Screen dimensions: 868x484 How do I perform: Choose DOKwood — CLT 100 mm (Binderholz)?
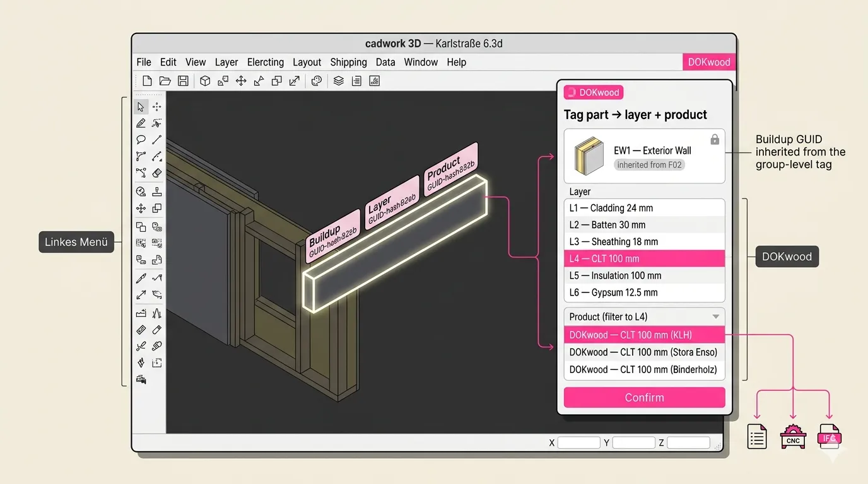[644, 370]
